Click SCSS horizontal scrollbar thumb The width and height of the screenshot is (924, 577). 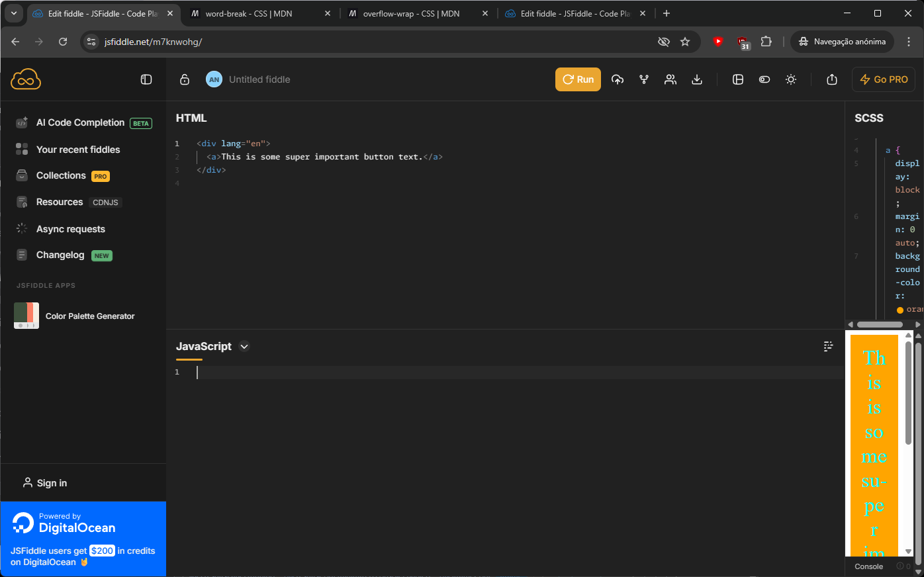pos(880,324)
